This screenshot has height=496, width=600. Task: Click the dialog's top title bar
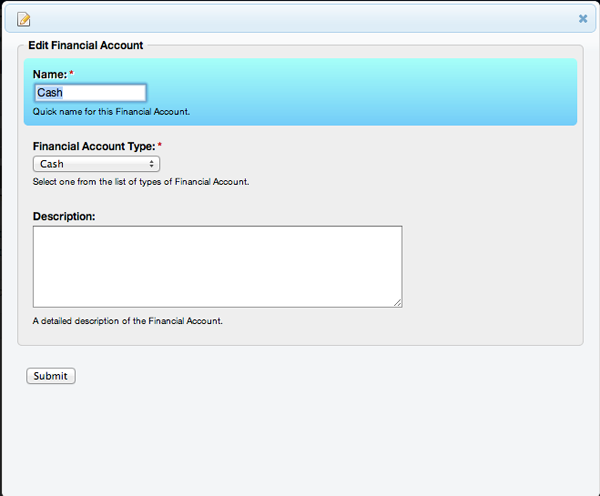pyautogui.click(x=300, y=18)
